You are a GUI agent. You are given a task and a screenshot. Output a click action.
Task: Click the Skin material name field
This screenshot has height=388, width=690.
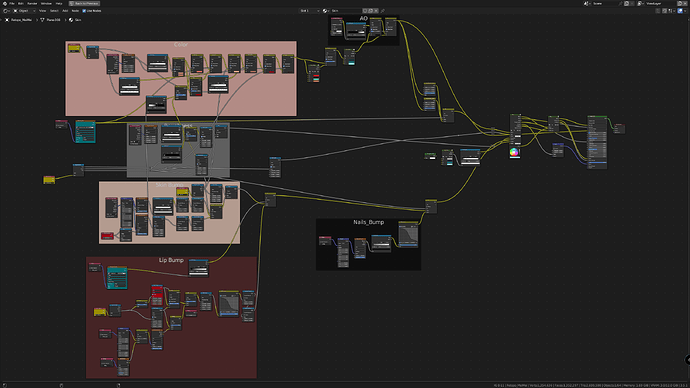346,11
